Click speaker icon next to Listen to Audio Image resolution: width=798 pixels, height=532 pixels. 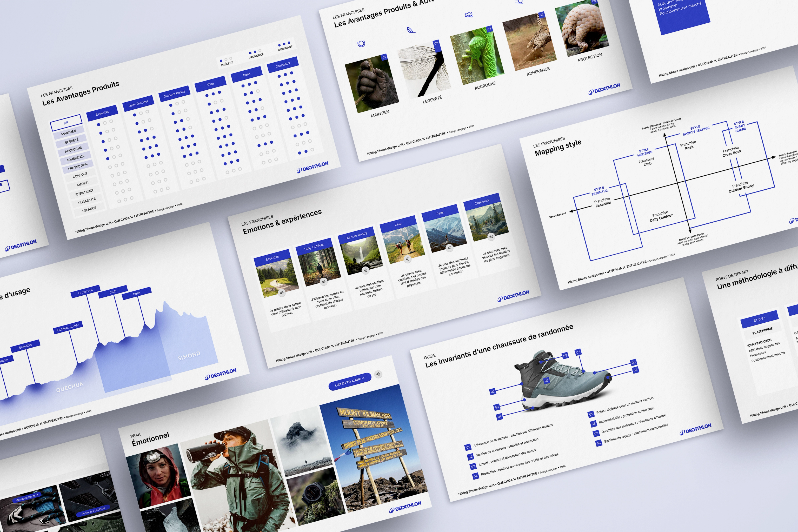point(378,374)
